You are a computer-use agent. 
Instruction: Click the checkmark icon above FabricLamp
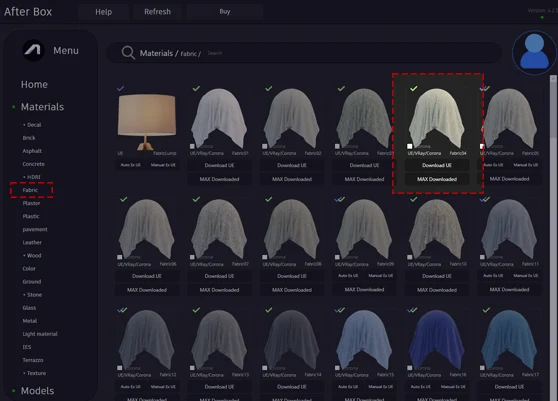[x=121, y=88]
